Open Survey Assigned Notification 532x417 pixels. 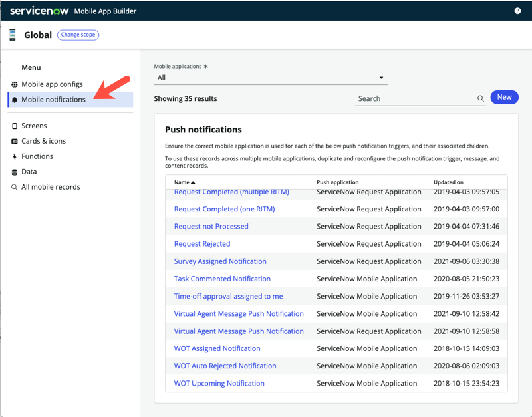[220, 261]
